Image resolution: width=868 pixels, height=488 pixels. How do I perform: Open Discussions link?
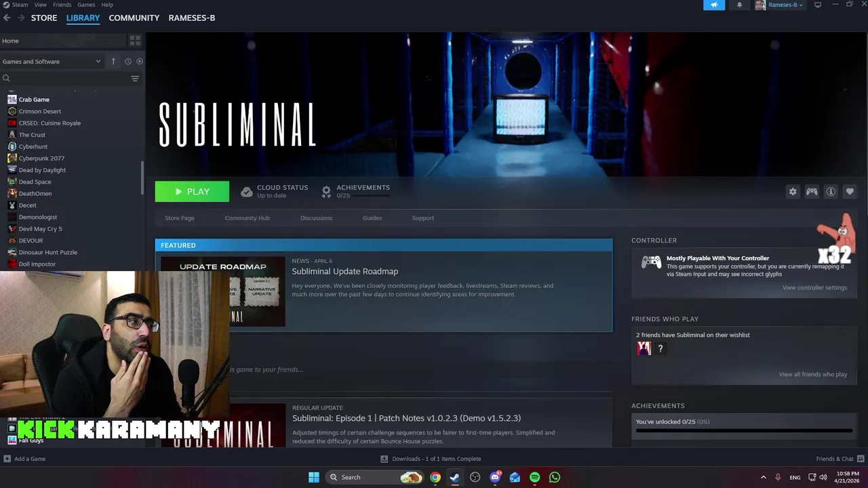[316, 218]
